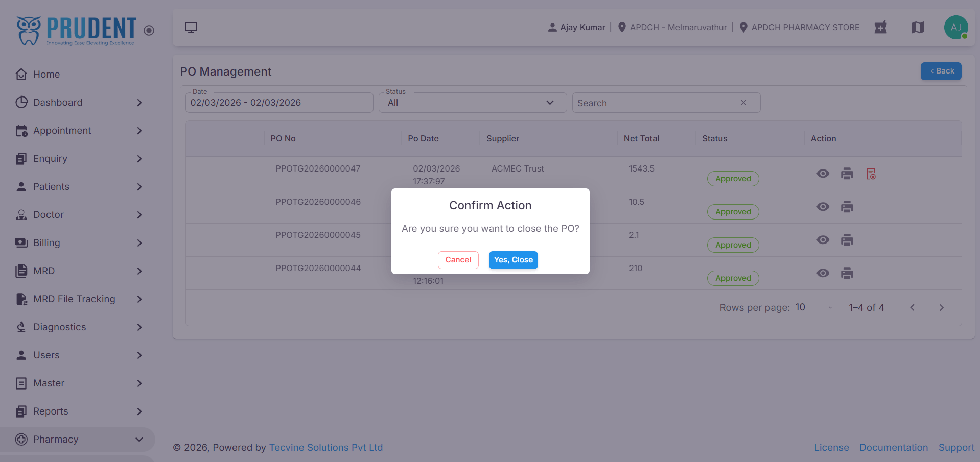Click the Doctor sidebar icon
The width and height of the screenshot is (980, 462).
point(21,215)
